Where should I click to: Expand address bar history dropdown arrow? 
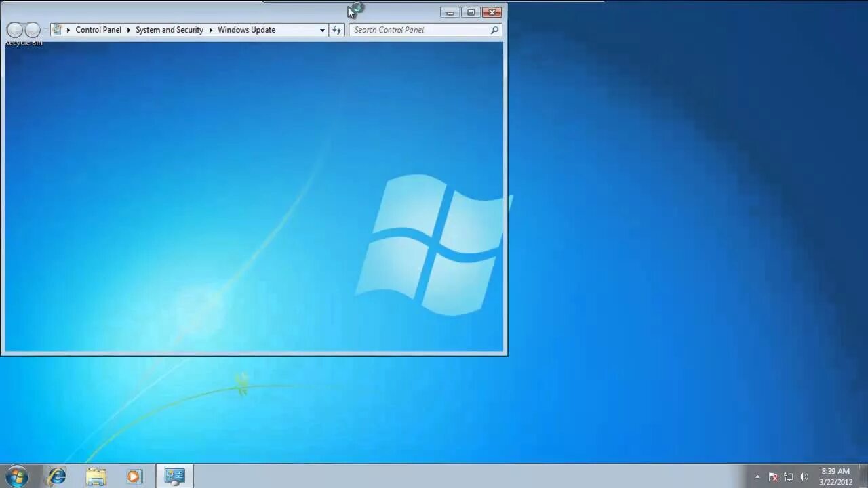[322, 30]
